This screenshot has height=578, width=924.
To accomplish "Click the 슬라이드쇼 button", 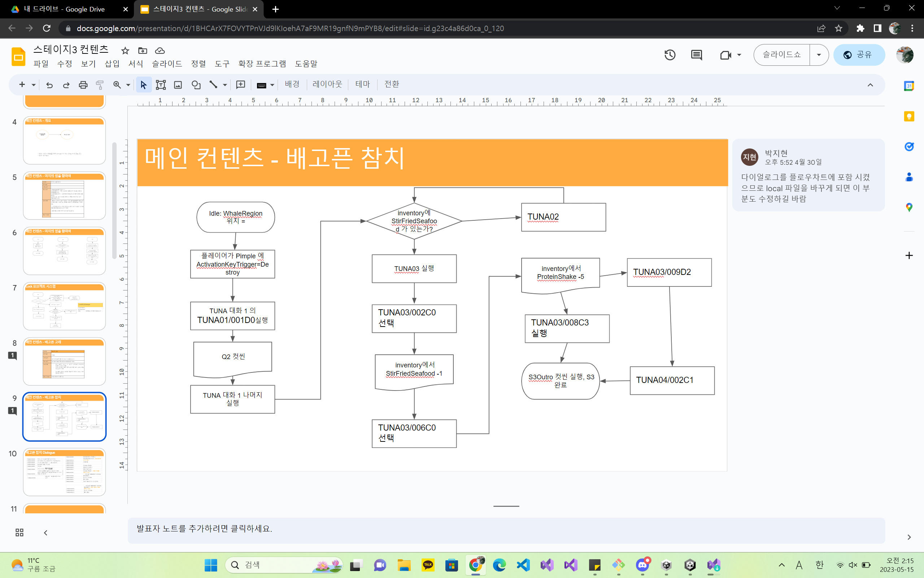I will tap(781, 55).
